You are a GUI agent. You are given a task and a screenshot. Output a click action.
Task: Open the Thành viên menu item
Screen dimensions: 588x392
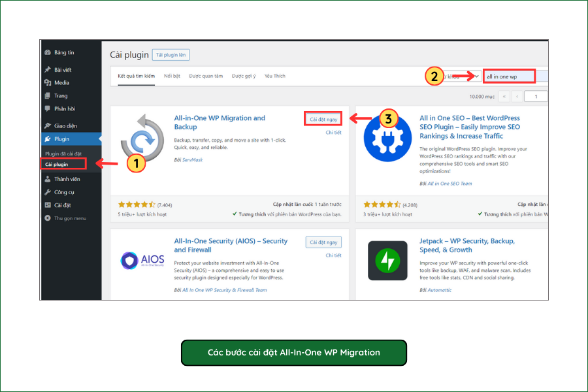click(67, 179)
